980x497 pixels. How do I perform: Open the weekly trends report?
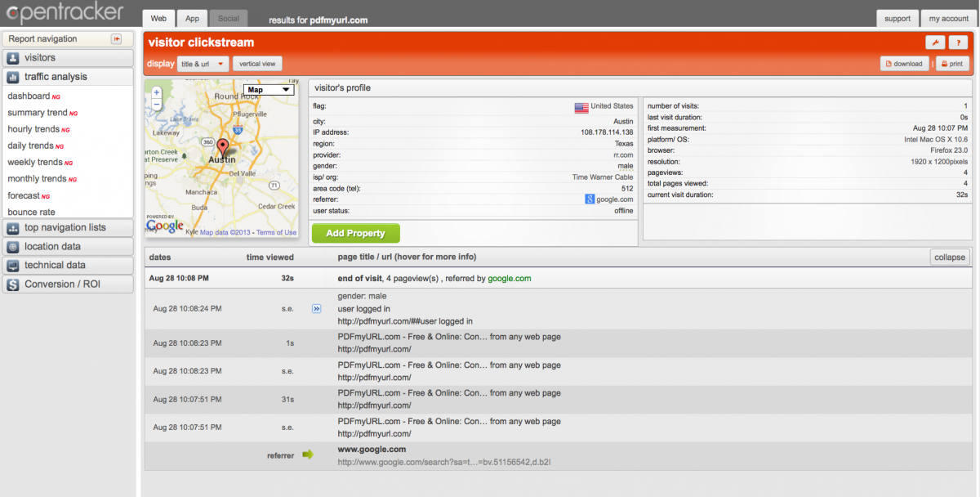35,162
